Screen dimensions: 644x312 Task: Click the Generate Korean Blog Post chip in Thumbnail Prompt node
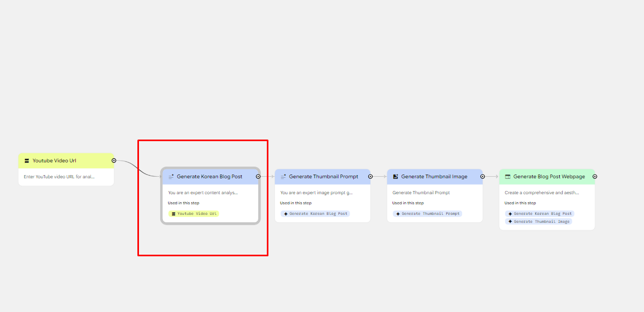click(x=315, y=214)
